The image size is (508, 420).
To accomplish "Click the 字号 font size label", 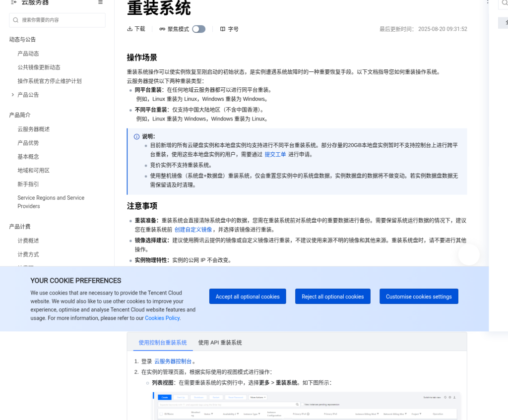I will 233,29.
